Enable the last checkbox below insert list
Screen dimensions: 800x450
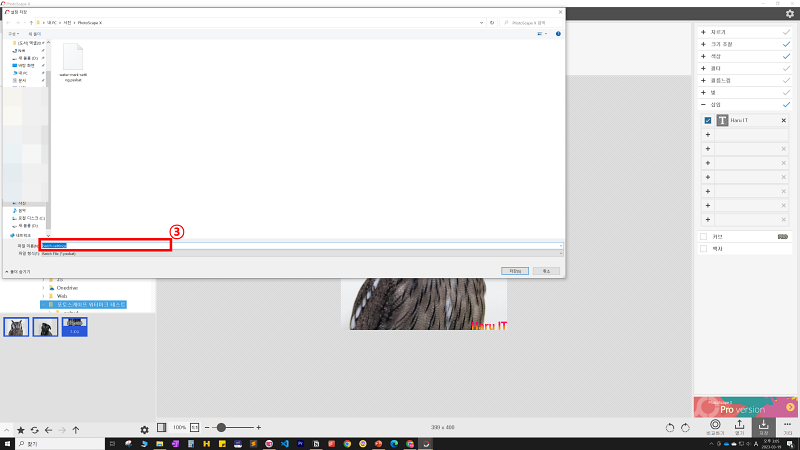[704, 249]
